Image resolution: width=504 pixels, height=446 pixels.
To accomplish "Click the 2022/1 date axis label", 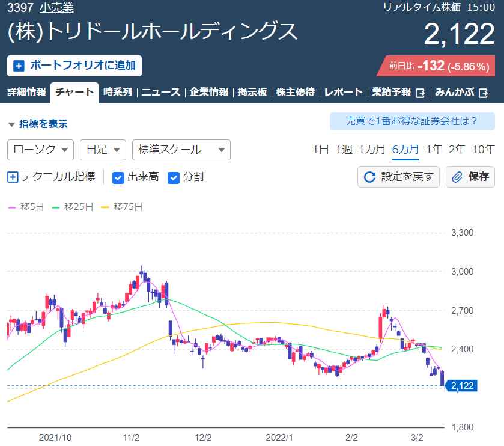I will click(x=279, y=438).
